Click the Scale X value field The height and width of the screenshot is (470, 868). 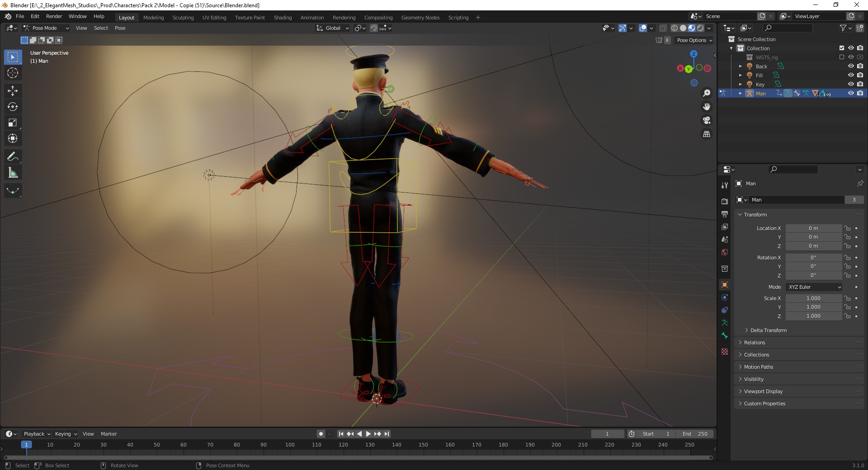tap(813, 298)
